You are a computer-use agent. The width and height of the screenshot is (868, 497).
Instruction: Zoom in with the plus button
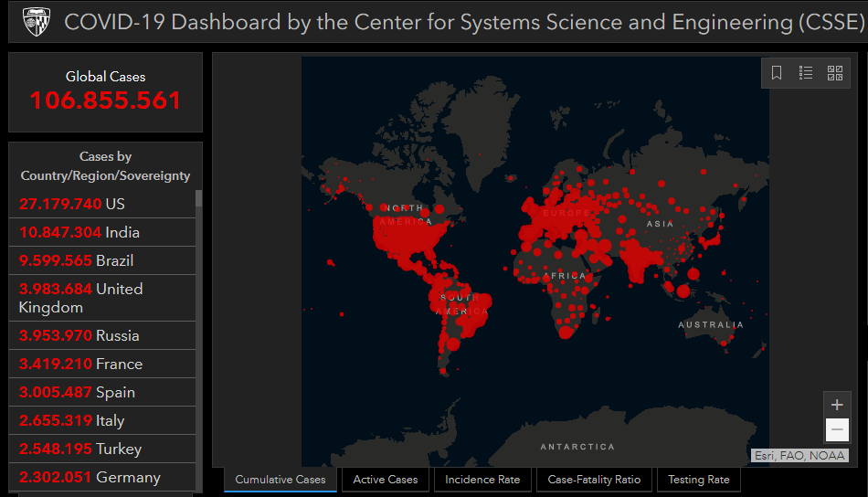point(837,405)
